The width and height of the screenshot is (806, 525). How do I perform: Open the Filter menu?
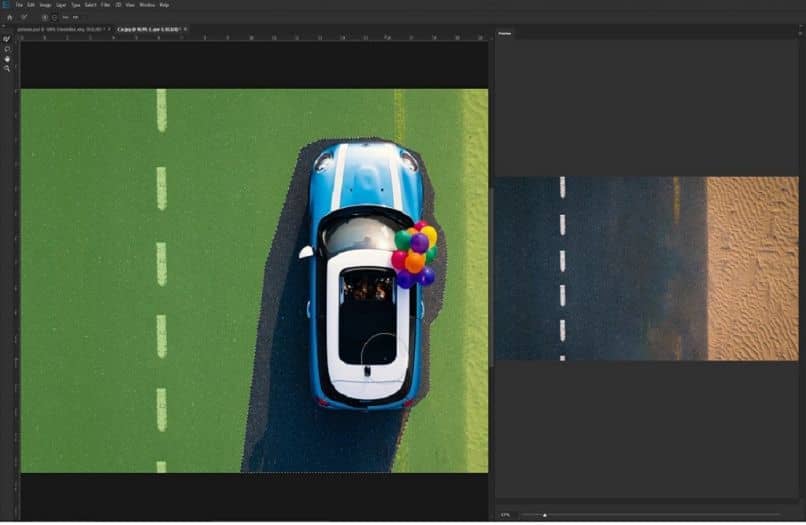click(x=105, y=5)
